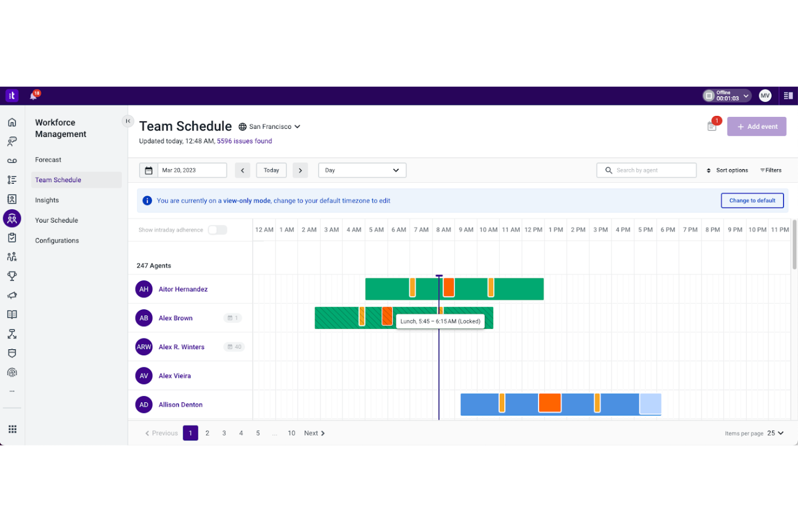Enable the Show intraday adherence toggle
The width and height of the screenshot is (798, 532).
(x=217, y=230)
